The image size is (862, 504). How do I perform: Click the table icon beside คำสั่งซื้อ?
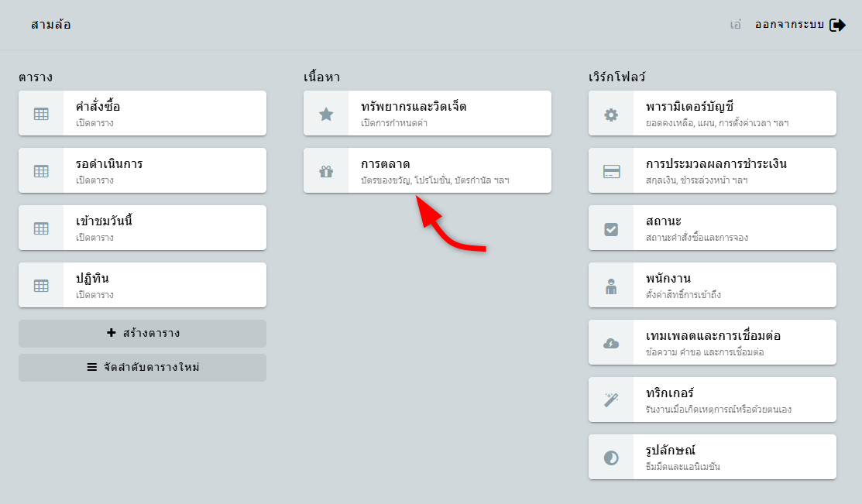click(41, 114)
